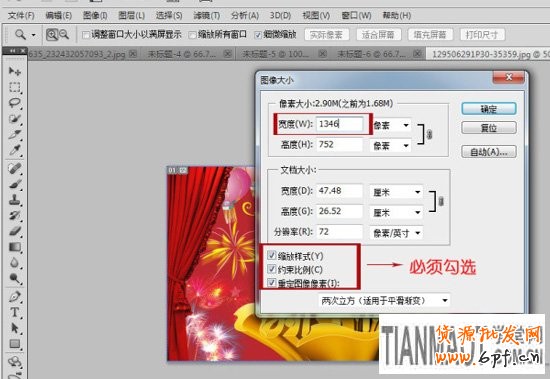550x379 pixels.
Task: Select the Pen tool
Action: (14, 297)
